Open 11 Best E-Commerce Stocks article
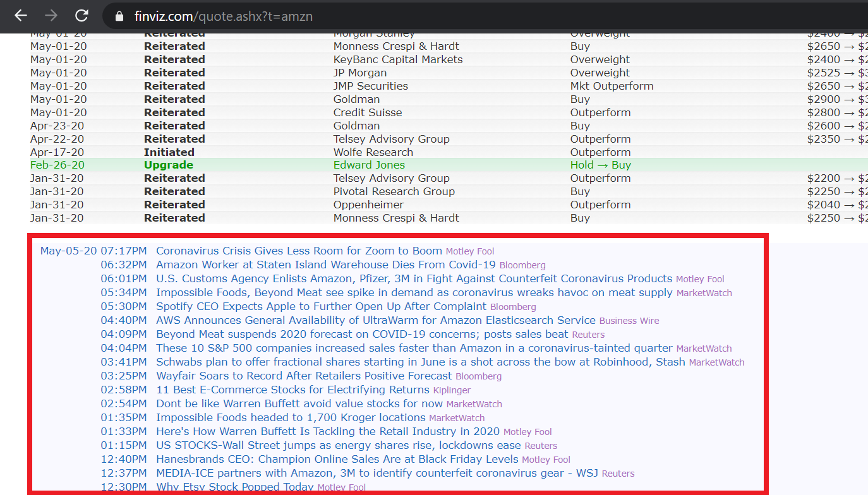The width and height of the screenshot is (868, 495). [x=292, y=390]
